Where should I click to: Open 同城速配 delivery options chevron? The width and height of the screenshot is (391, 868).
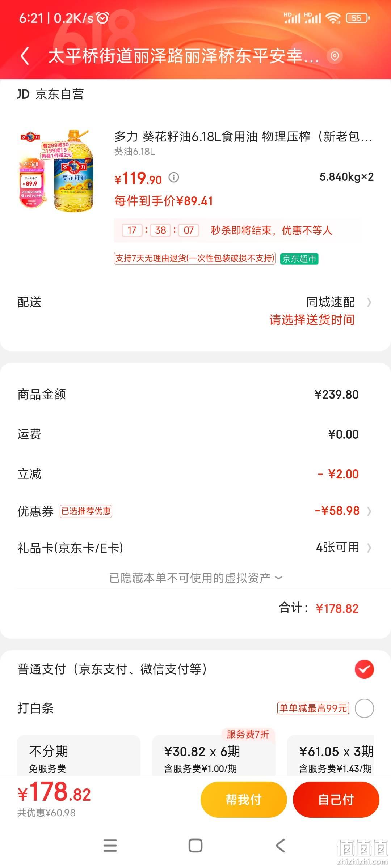click(x=369, y=302)
